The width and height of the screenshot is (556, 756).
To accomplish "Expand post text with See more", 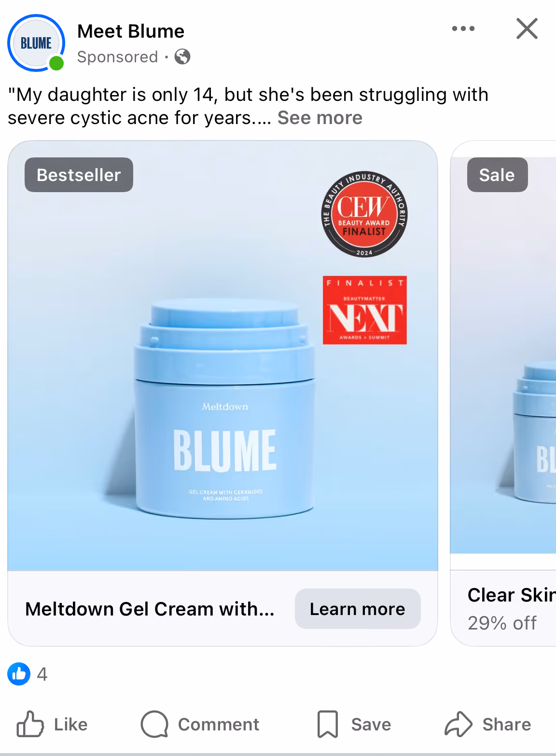I will [x=320, y=118].
